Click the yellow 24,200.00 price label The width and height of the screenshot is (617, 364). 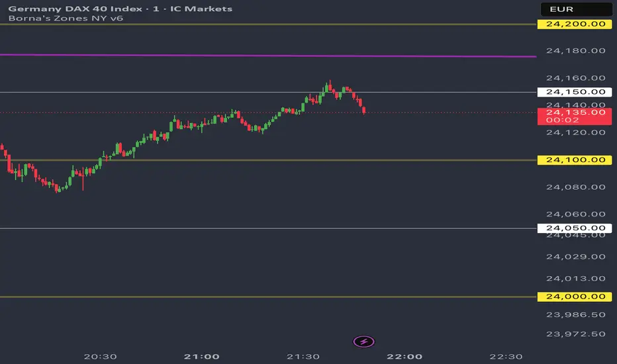coord(574,24)
